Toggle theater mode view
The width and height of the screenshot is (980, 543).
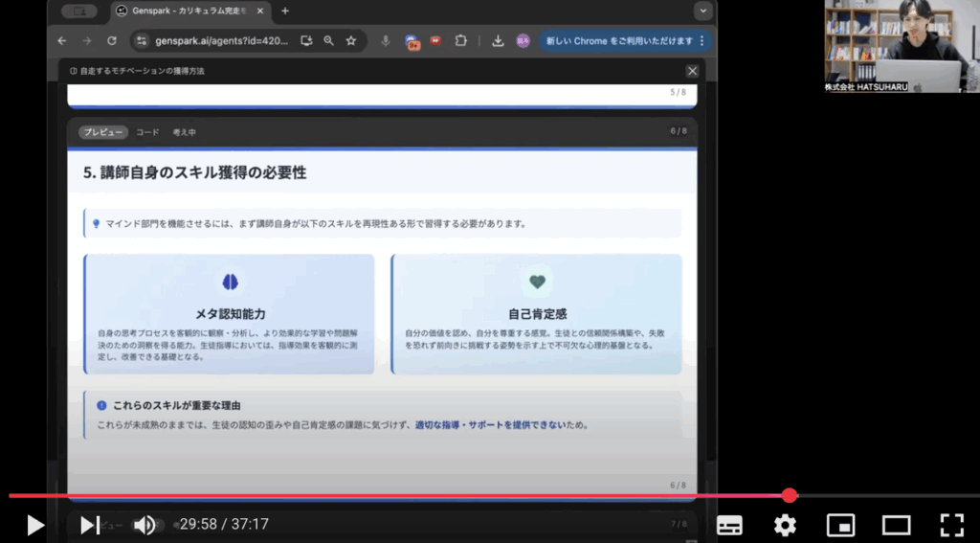tap(896, 525)
